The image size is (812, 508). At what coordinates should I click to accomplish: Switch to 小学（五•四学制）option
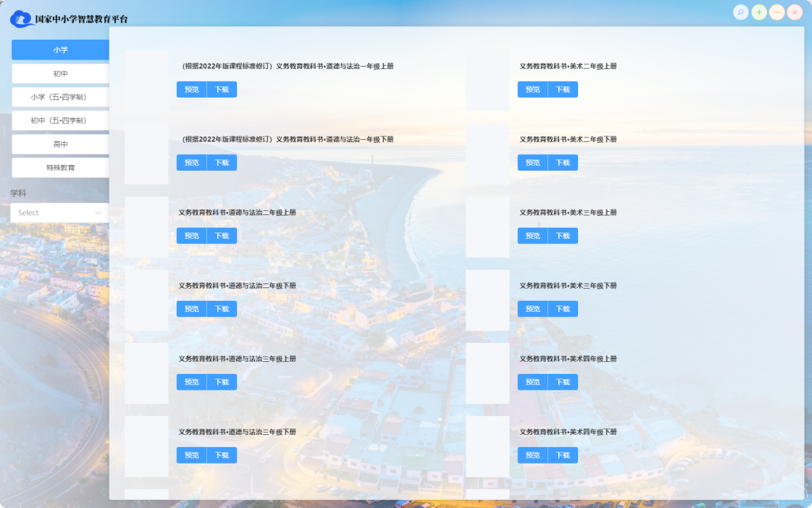[x=60, y=97]
